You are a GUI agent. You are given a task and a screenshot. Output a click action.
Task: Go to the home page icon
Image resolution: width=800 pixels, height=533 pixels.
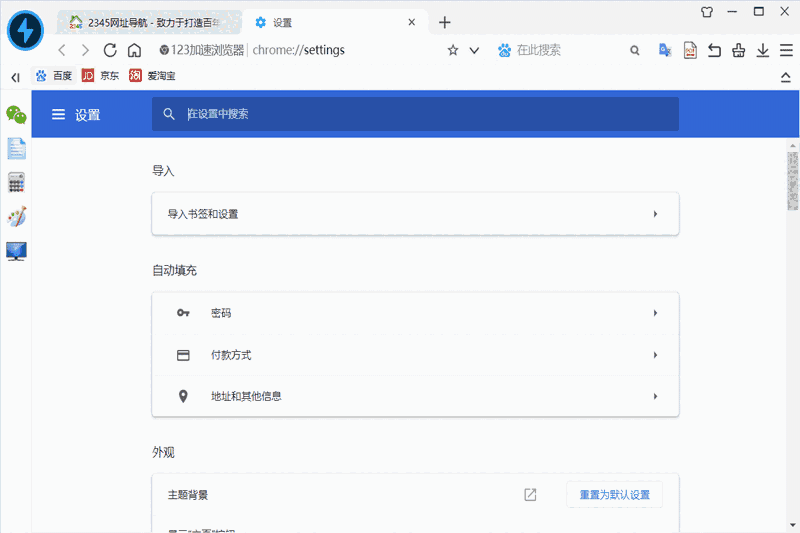click(134, 50)
